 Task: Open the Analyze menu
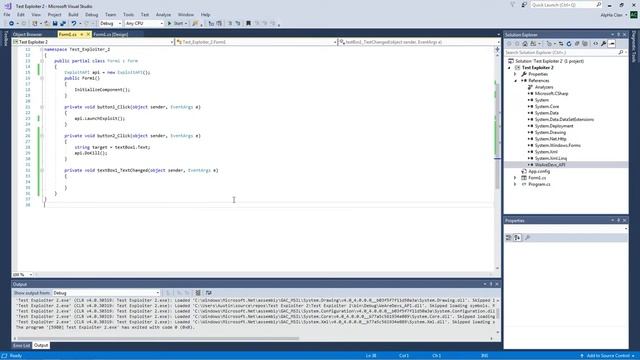pyautogui.click(x=163, y=15)
